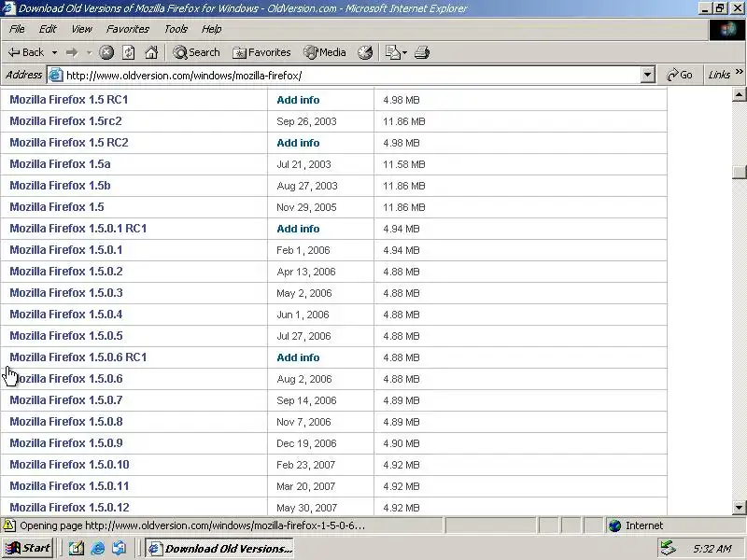Launch Outlook Express from quick launch
The width and height of the screenshot is (747, 560).
(x=120, y=549)
